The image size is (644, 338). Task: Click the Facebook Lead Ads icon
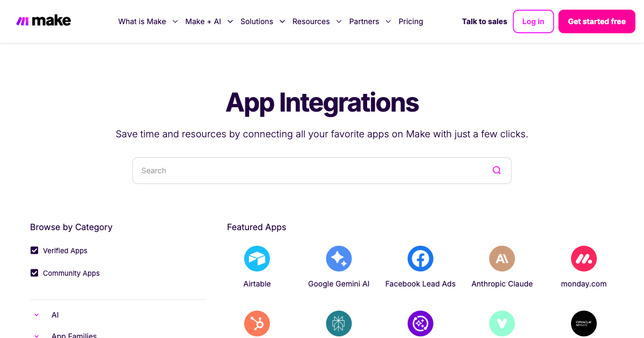420,258
